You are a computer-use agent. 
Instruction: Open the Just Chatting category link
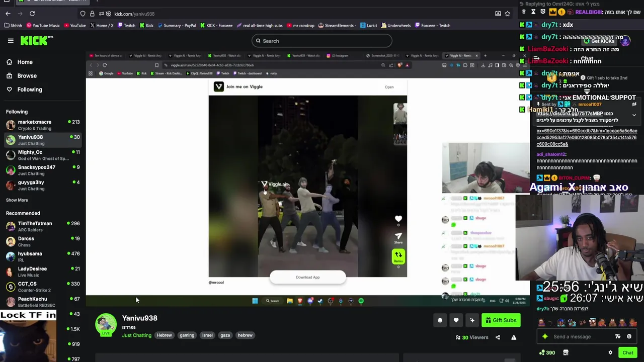pos(136,335)
